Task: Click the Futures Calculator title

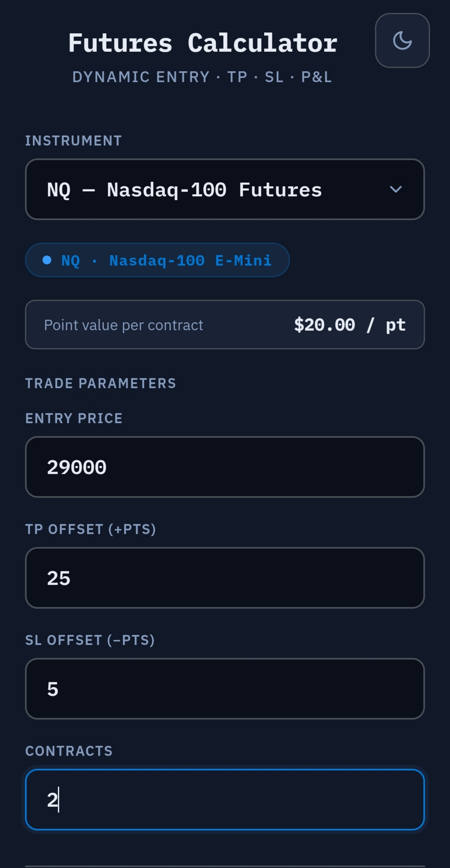Action: [x=203, y=43]
